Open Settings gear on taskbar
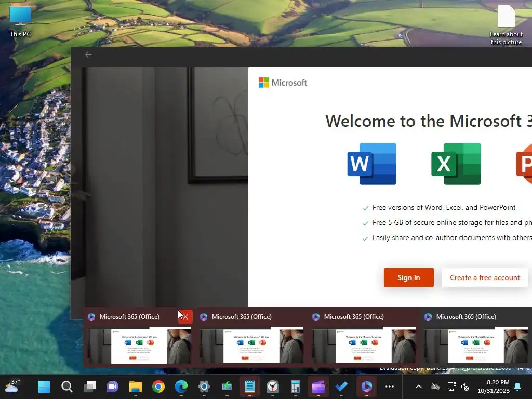 pos(204,387)
